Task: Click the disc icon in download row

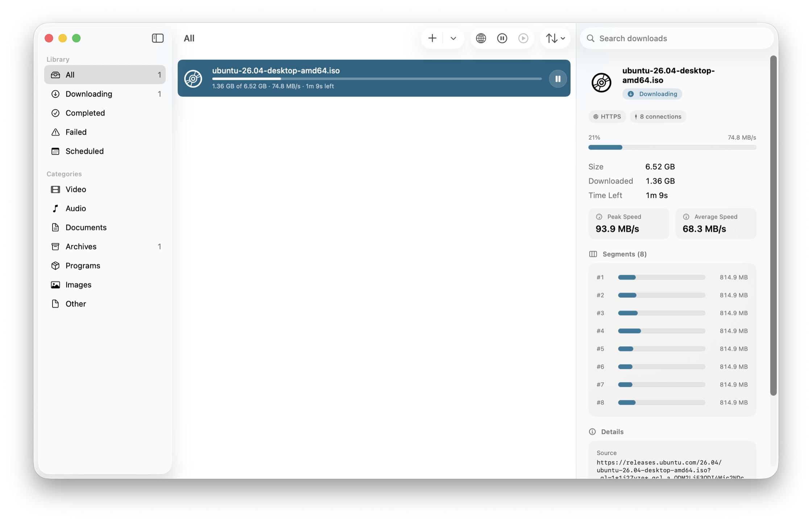Action: [193, 79]
